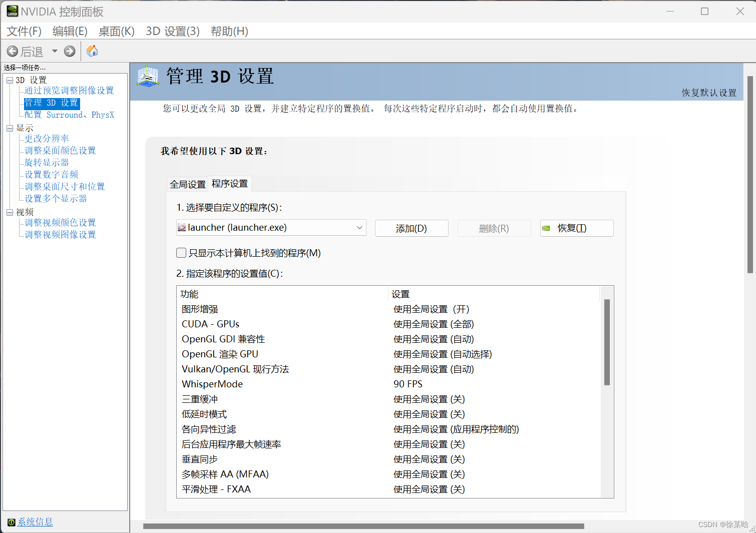Open the 编辑(E) menu
This screenshot has height=533, width=756.
(x=70, y=31)
